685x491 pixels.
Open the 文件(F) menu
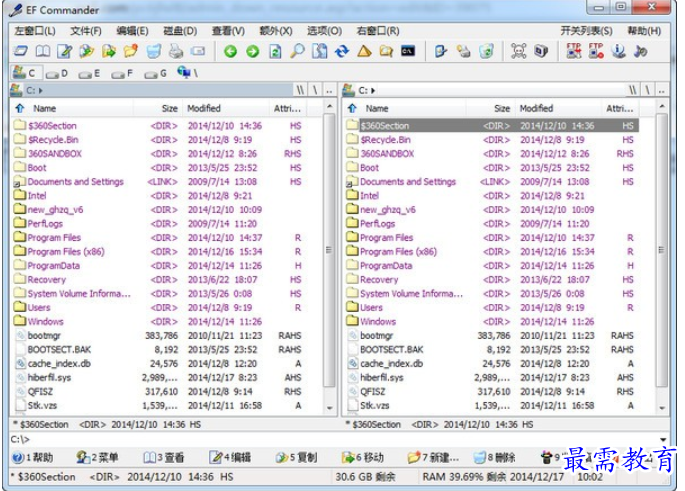tap(86, 31)
